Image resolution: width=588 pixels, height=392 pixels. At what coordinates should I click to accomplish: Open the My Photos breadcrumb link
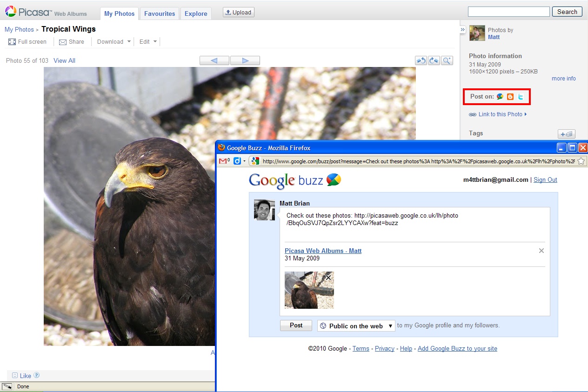19,29
